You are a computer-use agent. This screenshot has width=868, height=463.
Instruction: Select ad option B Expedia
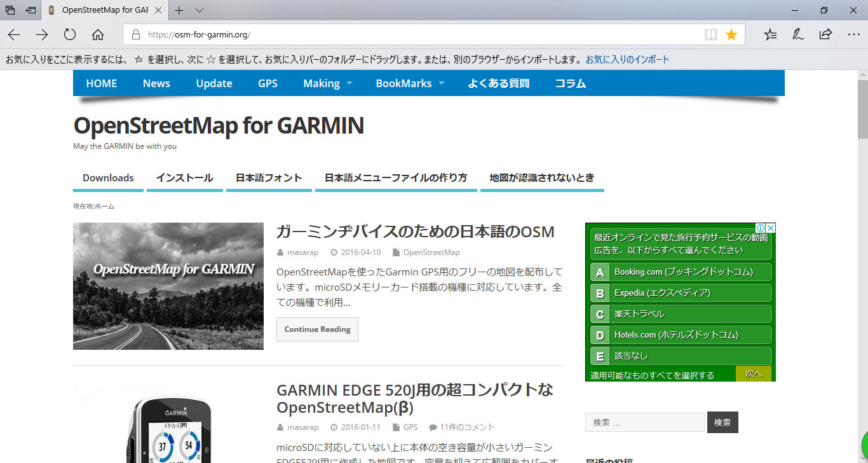pos(681,293)
